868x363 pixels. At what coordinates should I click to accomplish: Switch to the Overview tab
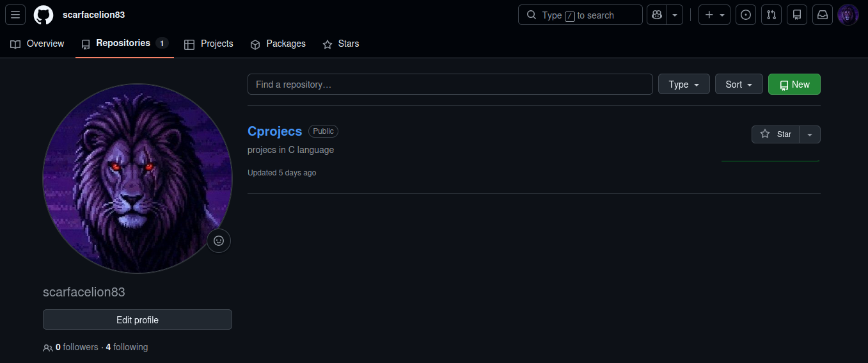pyautogui.click(x=38, y=44)
